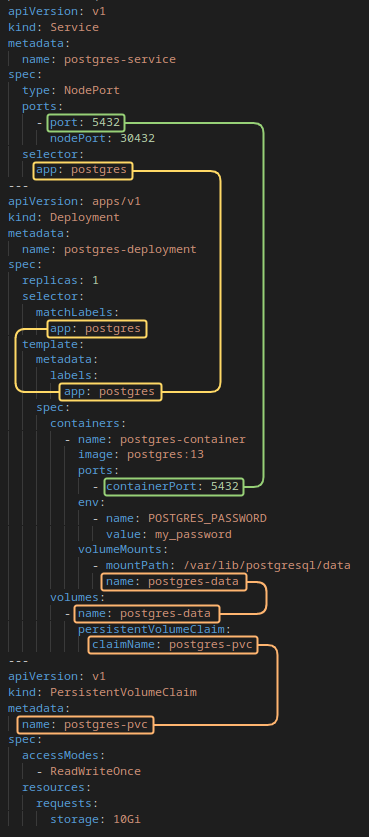Click the 'image: postgres:13' line
Screen dimensions: 370x838
pos(141,455)
